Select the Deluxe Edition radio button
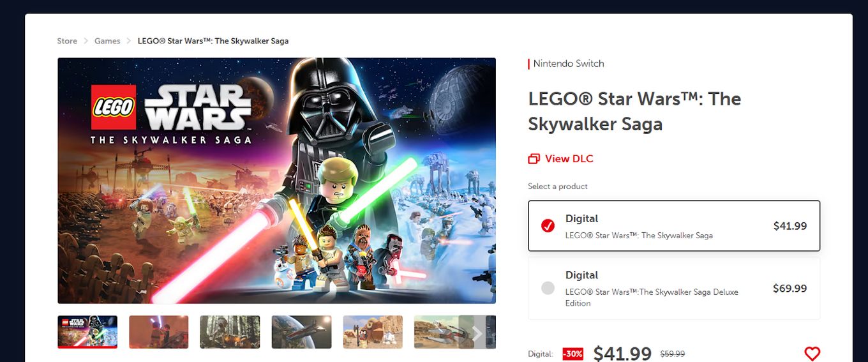 coord(548,288)
